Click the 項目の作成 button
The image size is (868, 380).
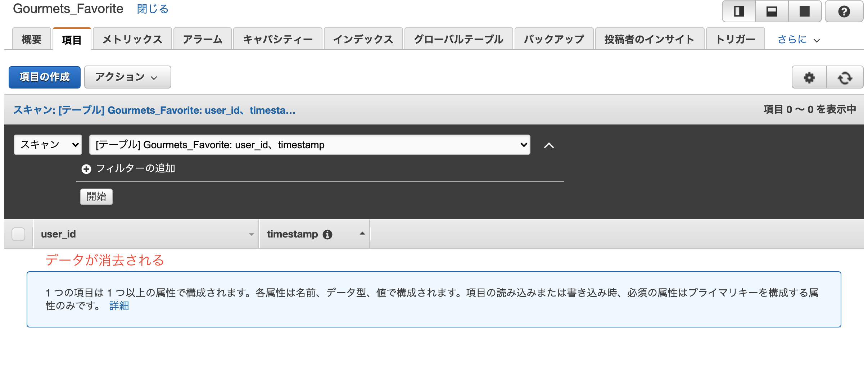click(x=44, y=77)
